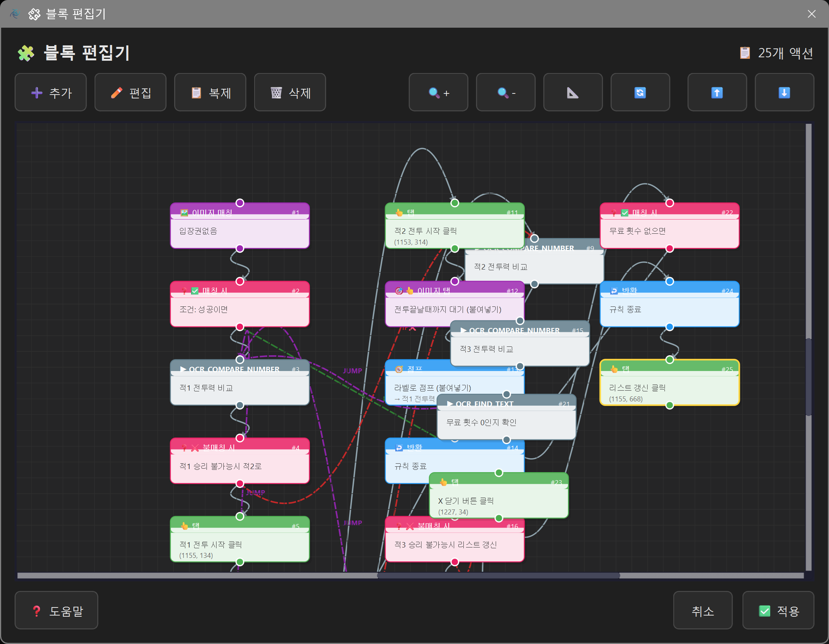Select the 입장권없음 image match block #1
This screenshot has width=829, height=644.
240,231
